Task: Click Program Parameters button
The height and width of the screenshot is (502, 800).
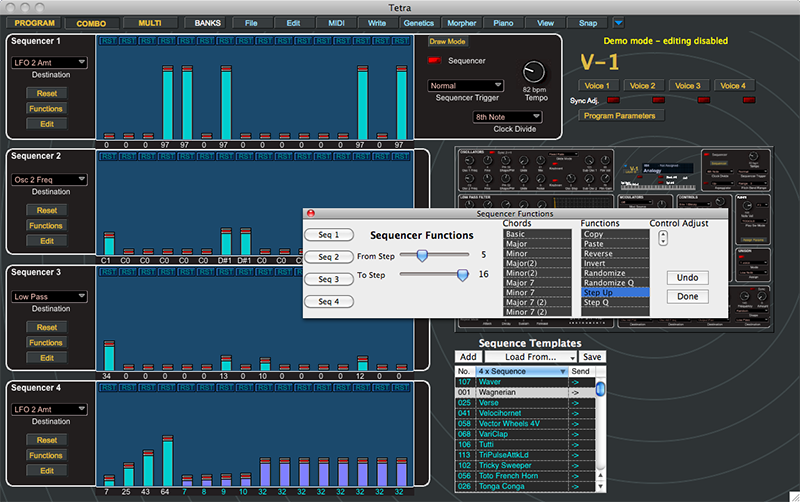Action: click(x=619, y=116)
